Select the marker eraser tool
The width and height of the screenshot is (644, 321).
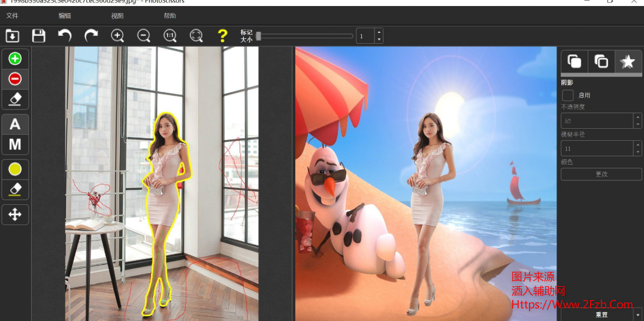[x=15, y=99]
